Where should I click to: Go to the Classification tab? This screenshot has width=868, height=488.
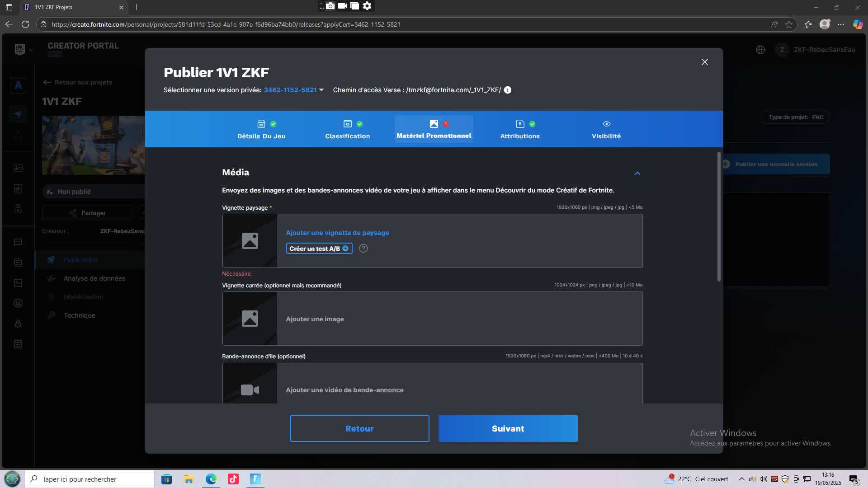347,130
